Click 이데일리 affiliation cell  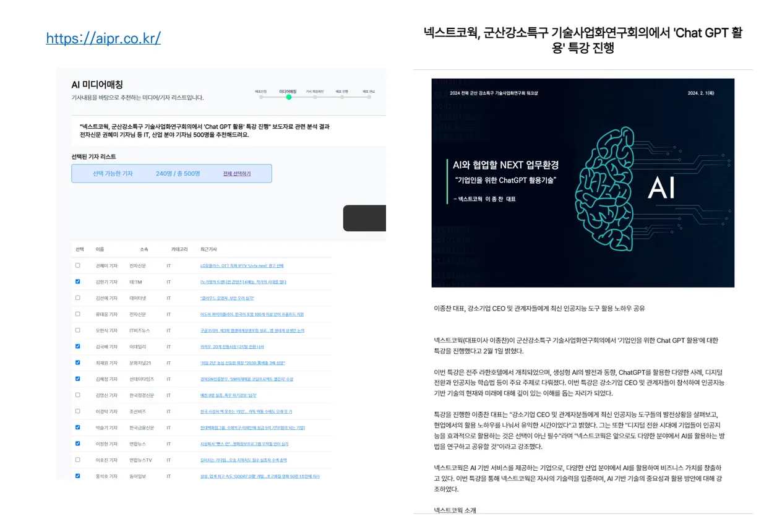click(x=138, y=346)
